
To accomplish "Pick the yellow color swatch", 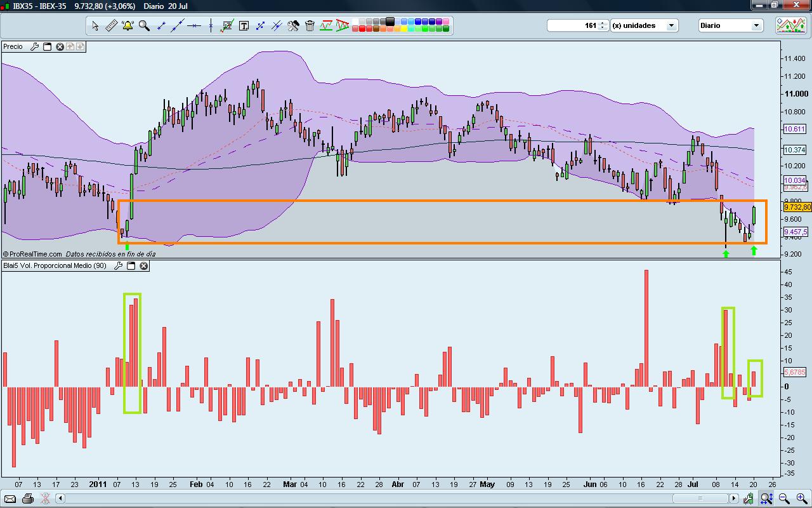I will tap(404, 29).
